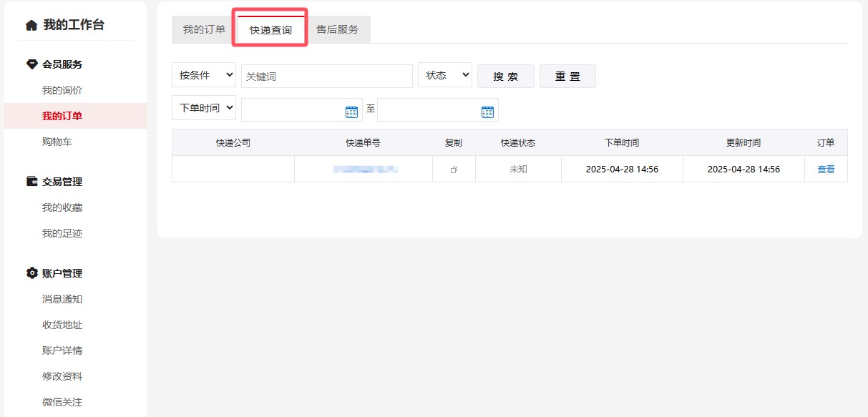The image size is (868, 417).
Task: Open the start date calendar picker
Action: point(351,111)
